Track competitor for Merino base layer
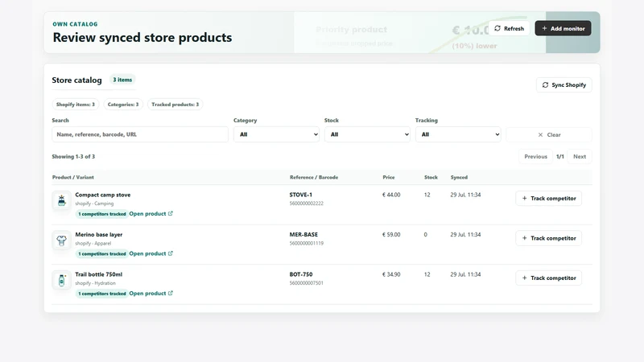The height and width of the screenshot is (362, 644). (x=549, y=238)
